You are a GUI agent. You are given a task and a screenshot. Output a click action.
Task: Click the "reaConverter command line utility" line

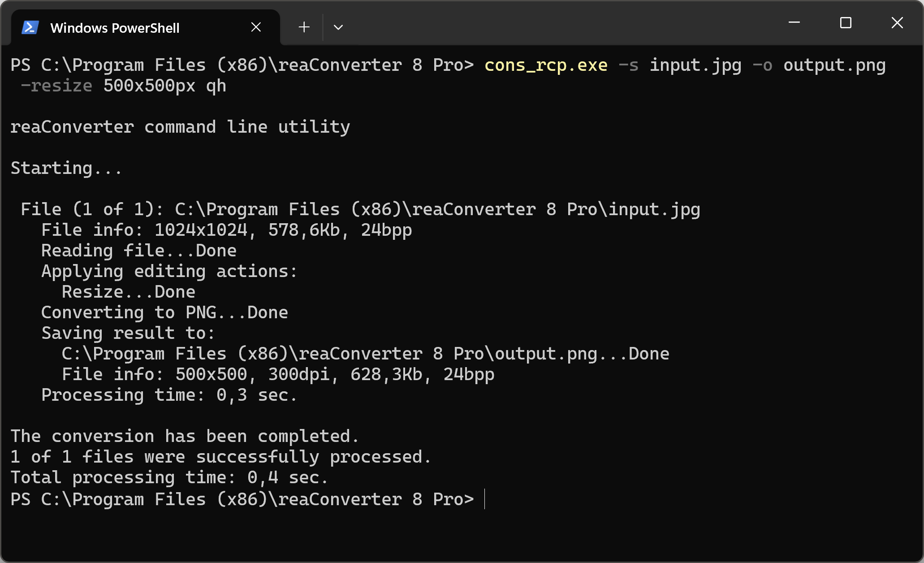coord(180,127)
